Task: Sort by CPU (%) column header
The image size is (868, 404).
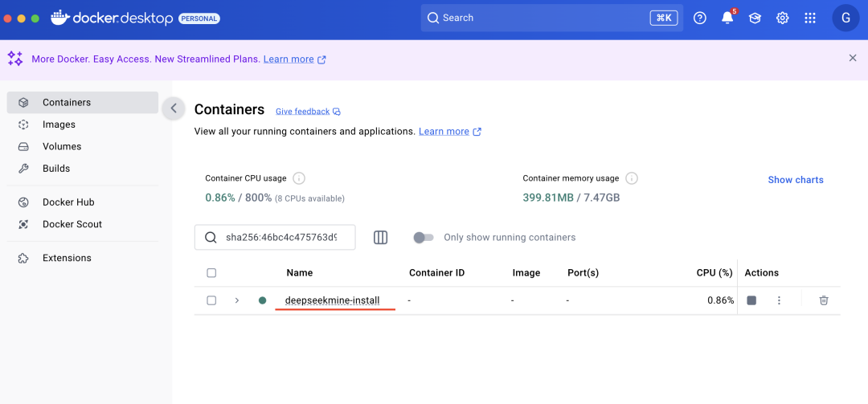Action: (714, 273)
